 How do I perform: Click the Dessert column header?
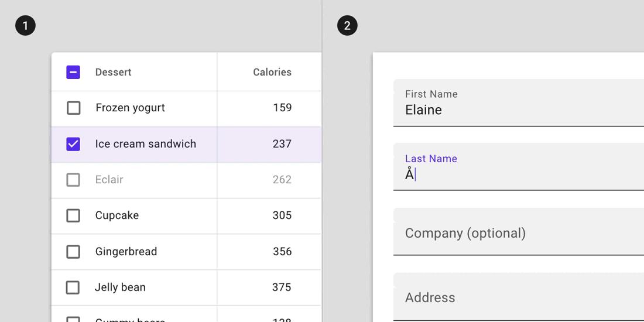[x=113, y=72]
